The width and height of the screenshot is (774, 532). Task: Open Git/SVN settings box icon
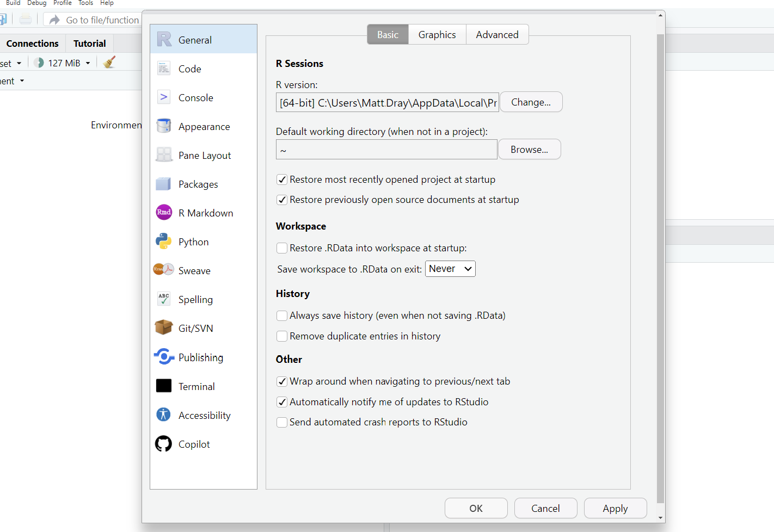coord(163,328)
